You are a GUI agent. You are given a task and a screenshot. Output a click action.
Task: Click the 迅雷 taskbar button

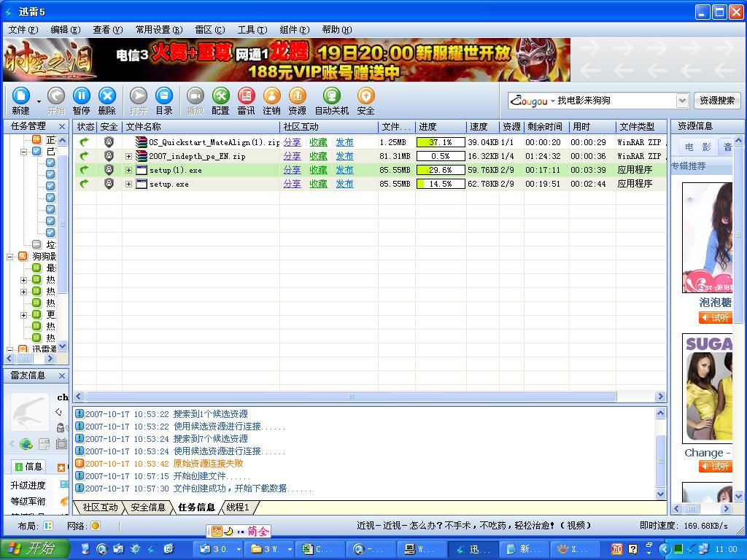474,549
